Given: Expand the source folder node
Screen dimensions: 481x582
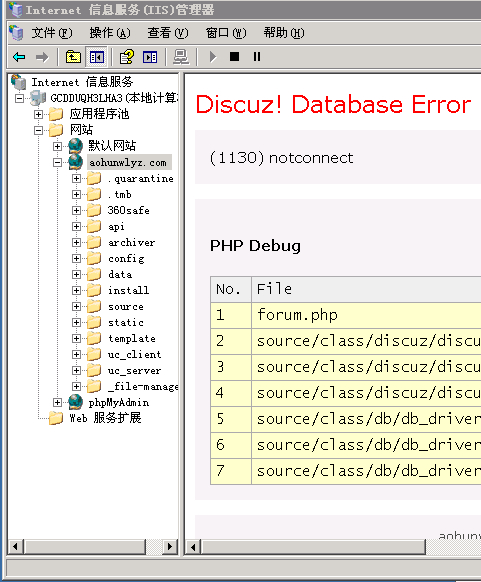Looking at the screenshot, I should click(76, 306).
